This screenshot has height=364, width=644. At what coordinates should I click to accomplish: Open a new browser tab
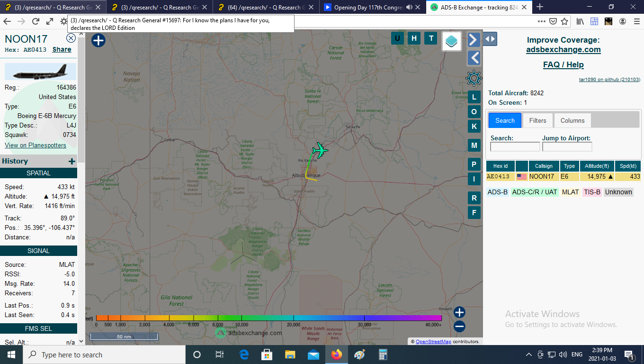point(540,7)
